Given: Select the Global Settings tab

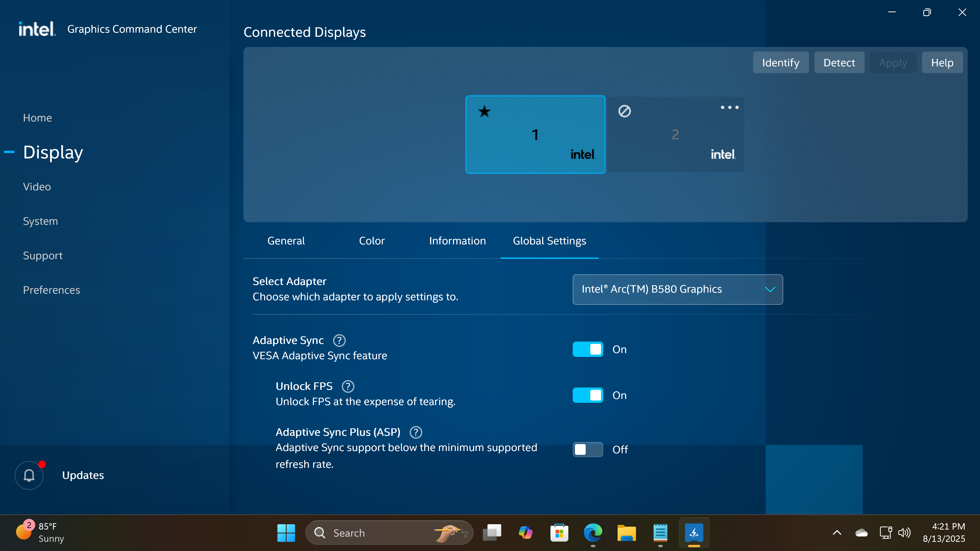Looking at the screenshot, I should (549, 241).
